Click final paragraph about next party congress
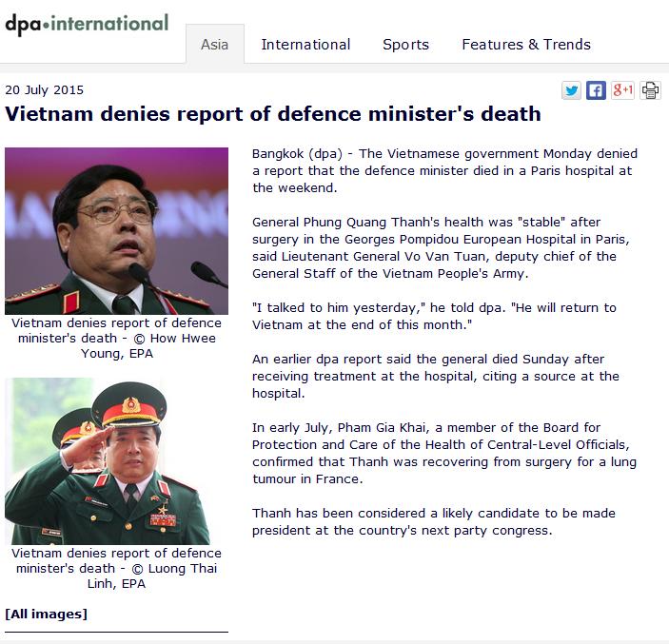 (434, 521)
